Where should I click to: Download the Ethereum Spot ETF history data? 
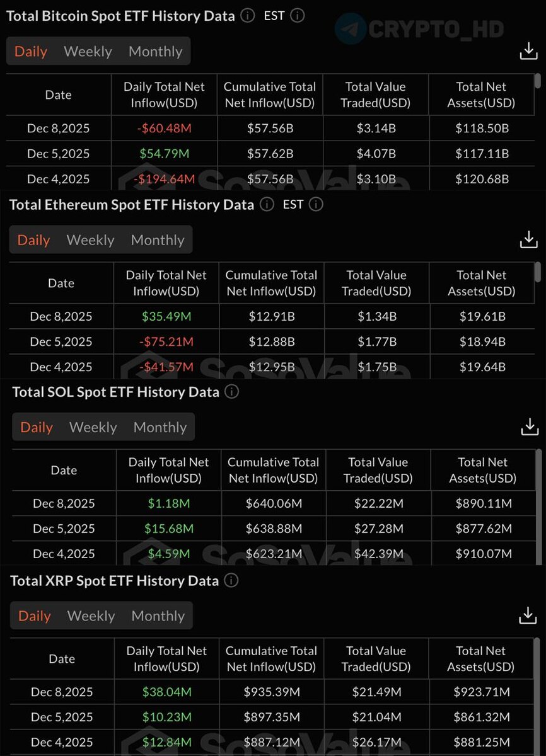point(528,239)
